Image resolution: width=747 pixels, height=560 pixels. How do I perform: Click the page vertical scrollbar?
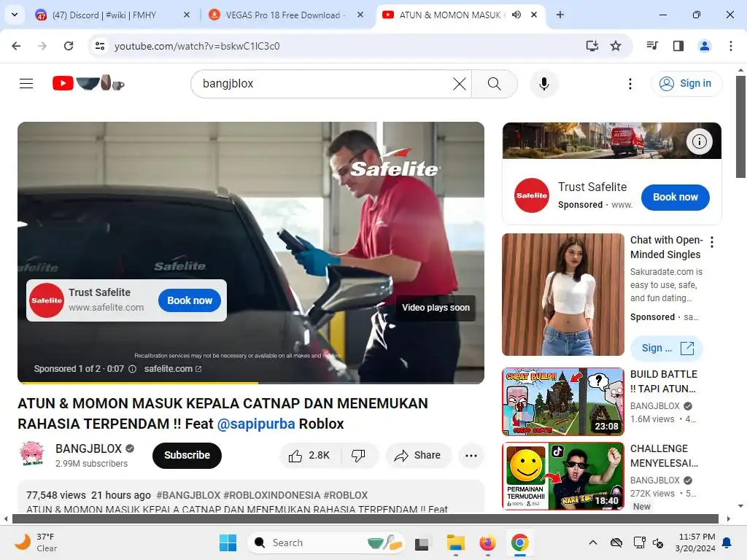point(740,127)
